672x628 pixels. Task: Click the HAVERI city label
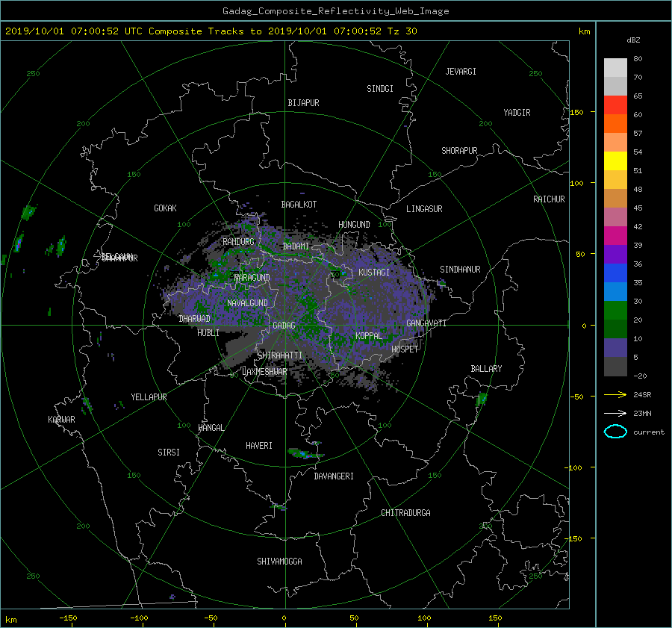click(x=259, y=446)
